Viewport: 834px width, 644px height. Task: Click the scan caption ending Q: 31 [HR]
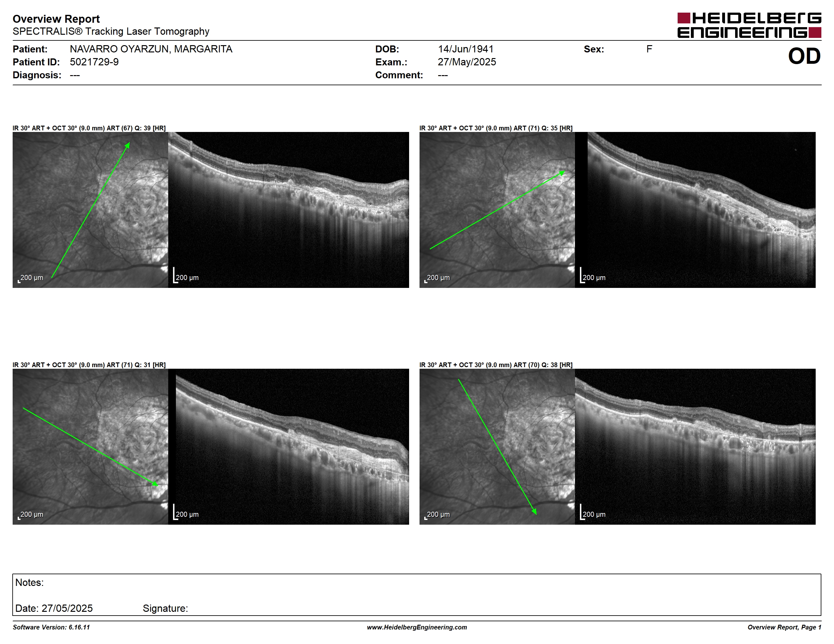(89, 365)
